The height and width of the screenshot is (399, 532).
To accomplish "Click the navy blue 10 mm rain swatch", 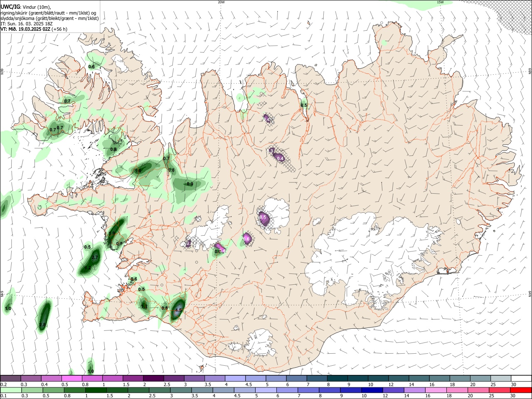I will click(372, 390).
